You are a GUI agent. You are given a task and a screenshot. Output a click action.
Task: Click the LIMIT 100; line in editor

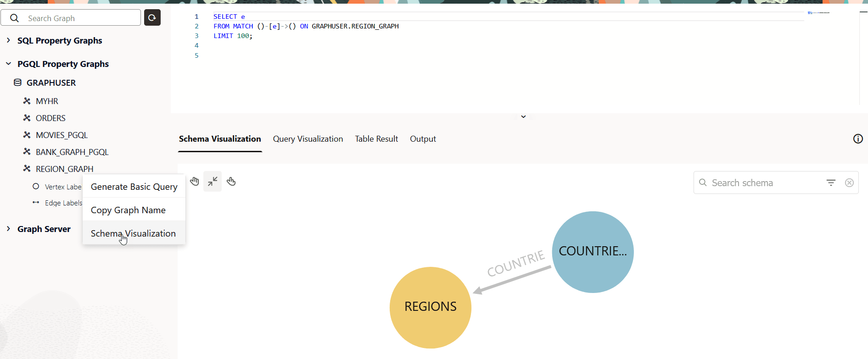click(x=233, y=36)
